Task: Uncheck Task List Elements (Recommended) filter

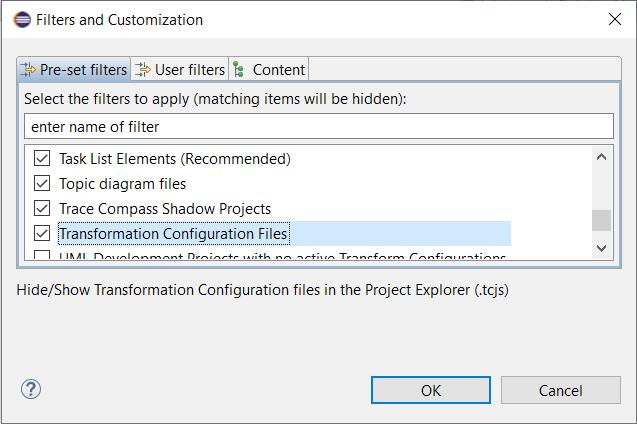Action: tap(42, 158)
